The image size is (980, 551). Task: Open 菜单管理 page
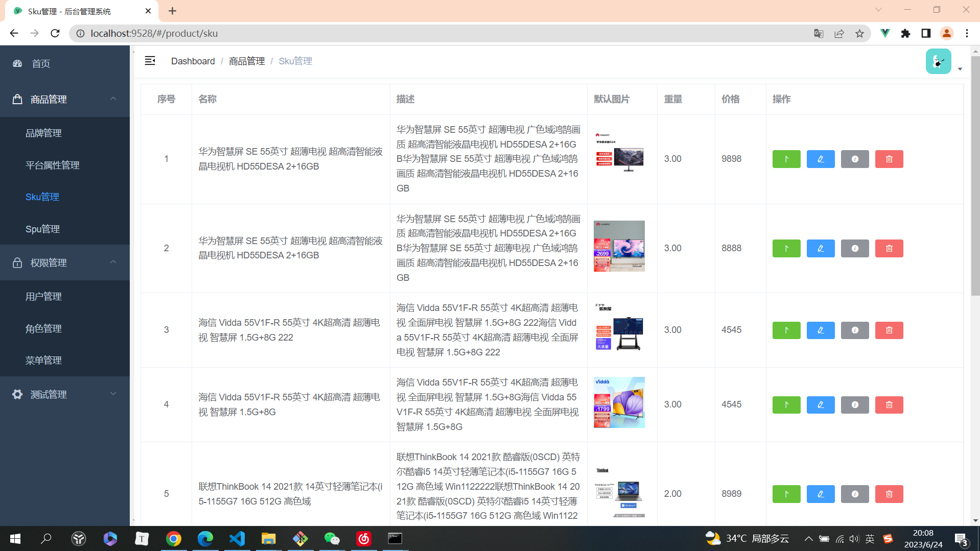pyautogui.click(x=65, y=360)
